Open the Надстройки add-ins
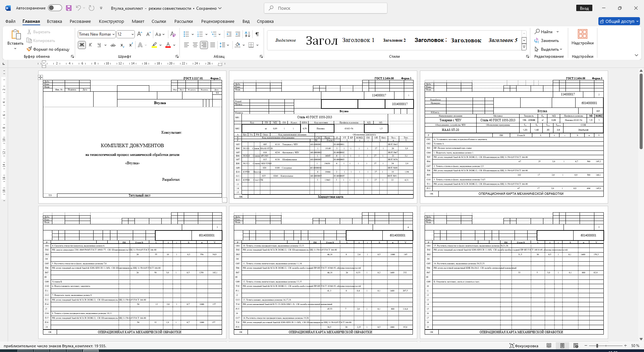644x352 pixels. (582, 37)
